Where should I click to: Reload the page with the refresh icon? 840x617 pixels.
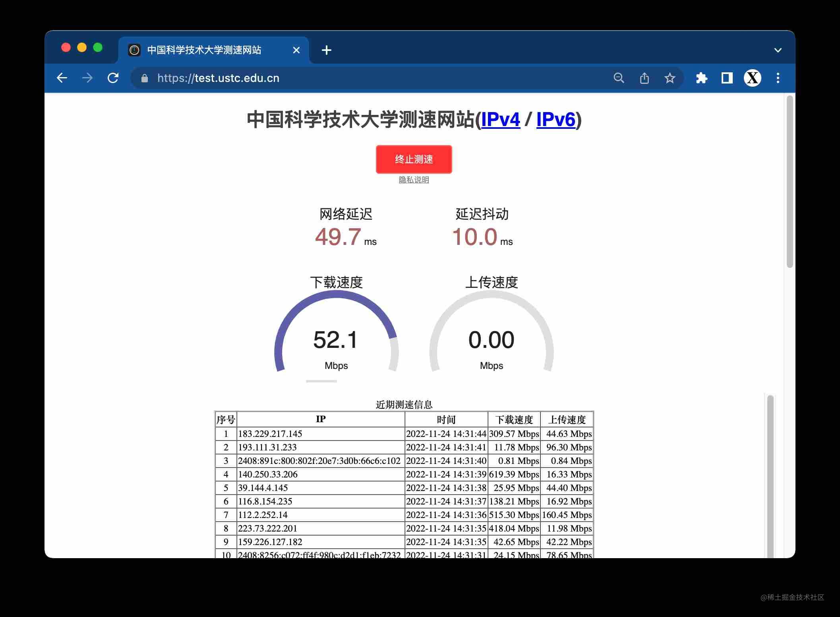tap(113, 78)
